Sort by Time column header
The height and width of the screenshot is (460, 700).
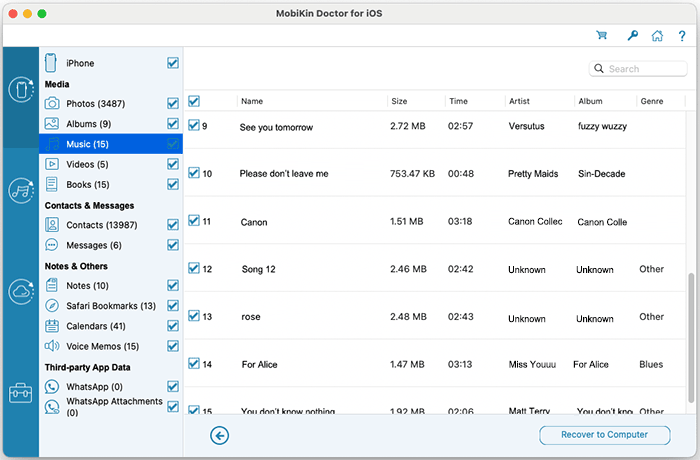coord(458,101)
